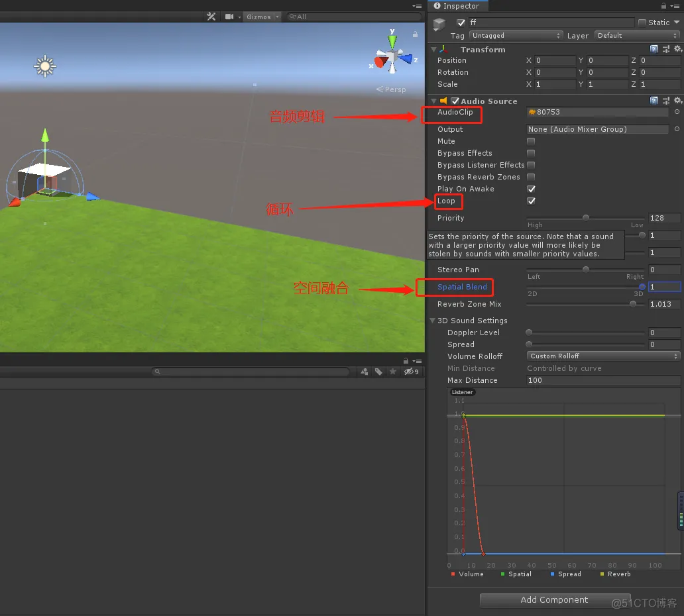
Task: Open the AudioClip object picker circle
Action: [677, 112]
